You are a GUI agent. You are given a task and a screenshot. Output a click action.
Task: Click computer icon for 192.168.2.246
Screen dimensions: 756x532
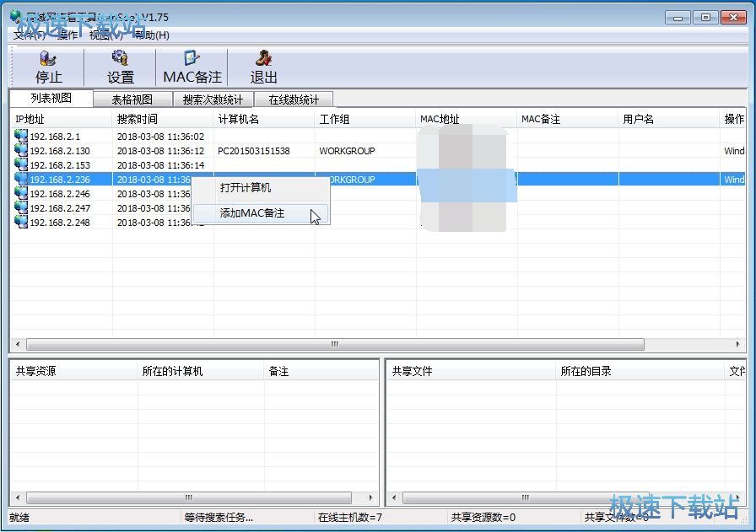point(21,193)
